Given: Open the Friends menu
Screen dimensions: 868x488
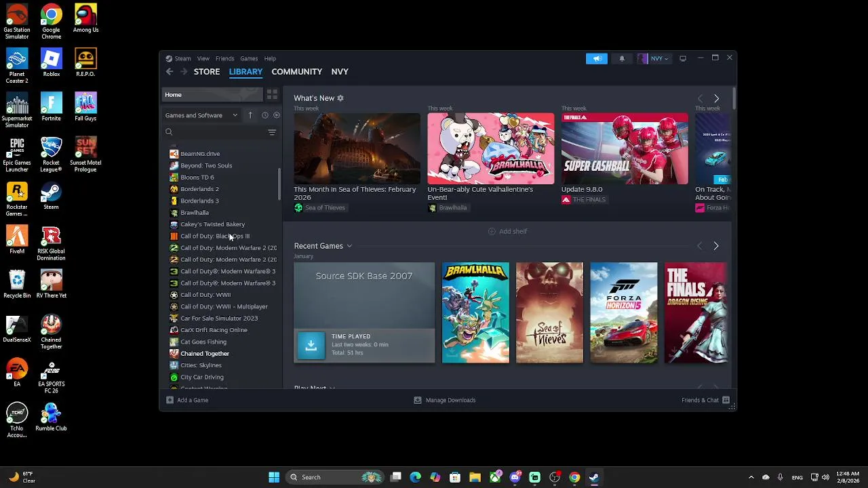Looking at the screenshot, I should tap(224, 58).
